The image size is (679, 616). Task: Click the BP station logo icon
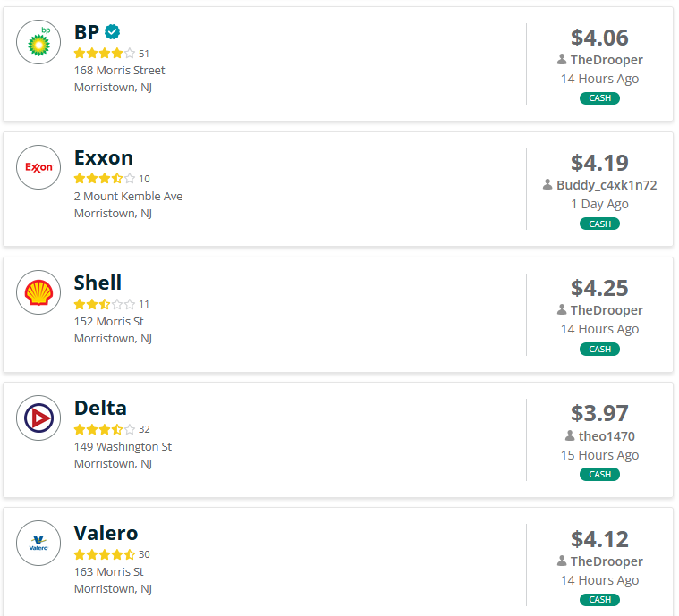click(x=38, y=42)
